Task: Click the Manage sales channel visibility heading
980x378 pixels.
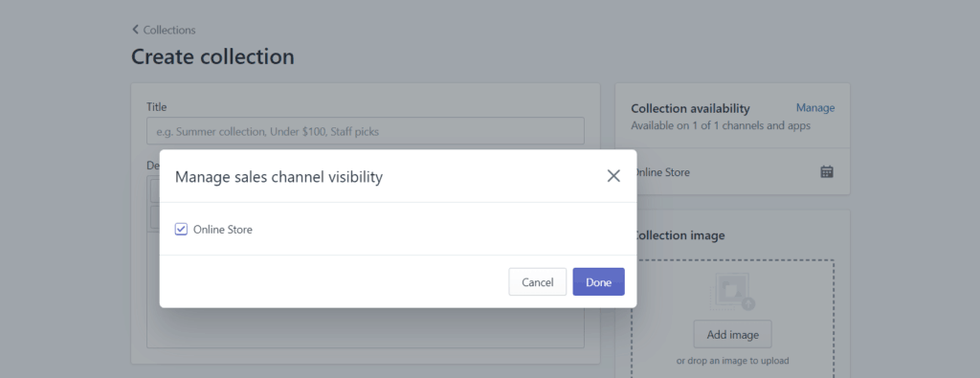Action: pyautogui.click(x=278, y=177)
